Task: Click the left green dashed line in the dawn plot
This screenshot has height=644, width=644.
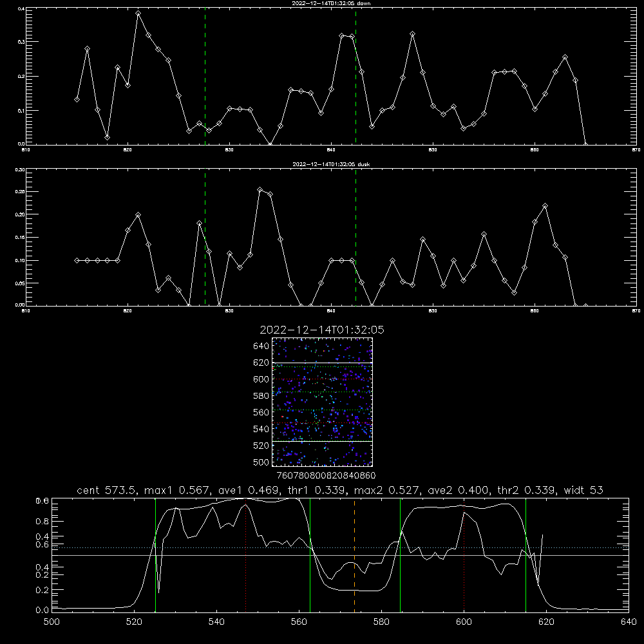Action: click(x=205, y=76)
